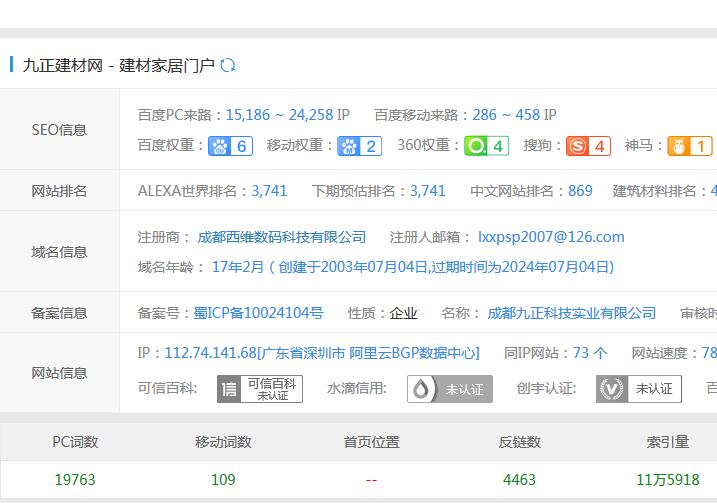
Task: Click the 索引量 column header
Action: pyautogui.click(x=668, y=442)
